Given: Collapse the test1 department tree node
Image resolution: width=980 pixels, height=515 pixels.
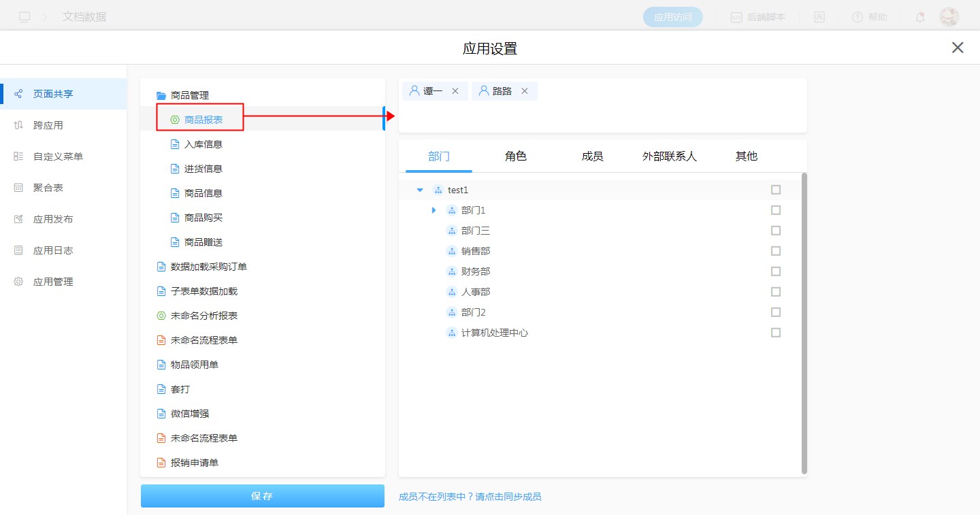Looking at the screenshot, I should 420,190.
